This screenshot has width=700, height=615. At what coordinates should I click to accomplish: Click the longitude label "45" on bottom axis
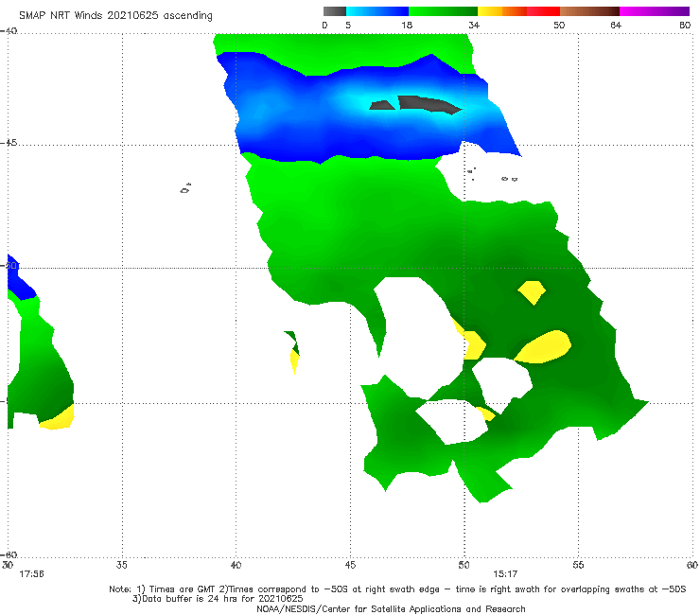350,565
